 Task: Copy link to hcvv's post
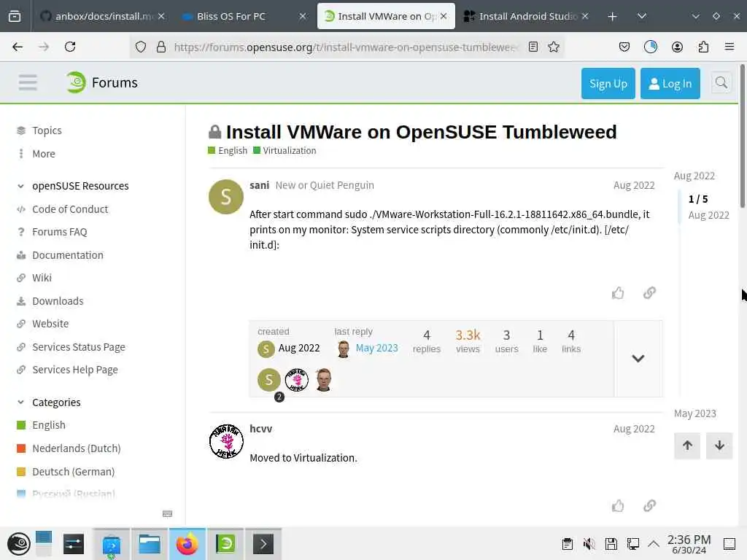649,505
